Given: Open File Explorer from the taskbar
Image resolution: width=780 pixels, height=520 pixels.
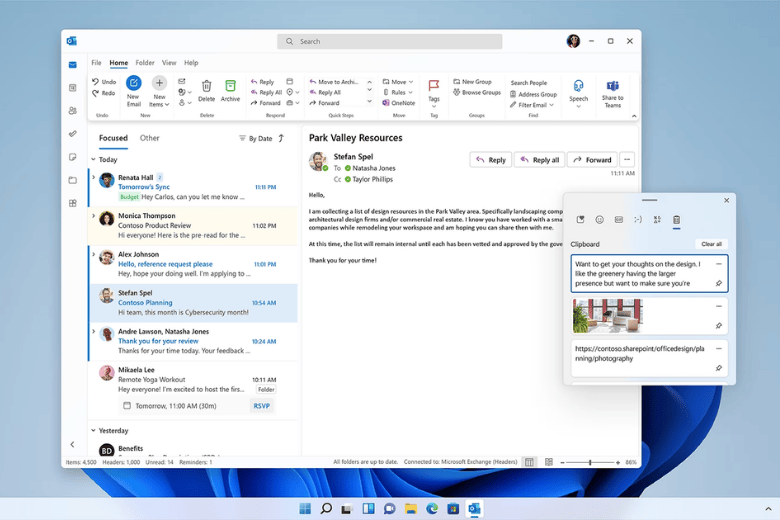Looking at the screenshot, I should click(x=411, y=509).
